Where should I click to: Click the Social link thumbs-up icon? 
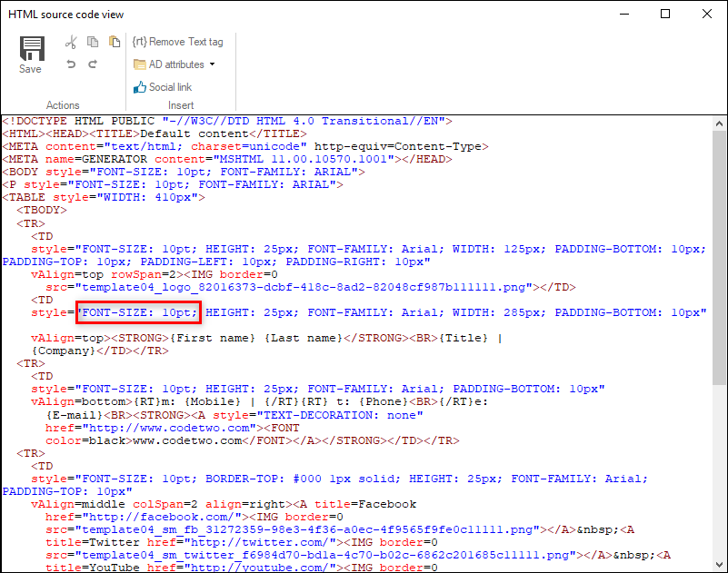143,86
